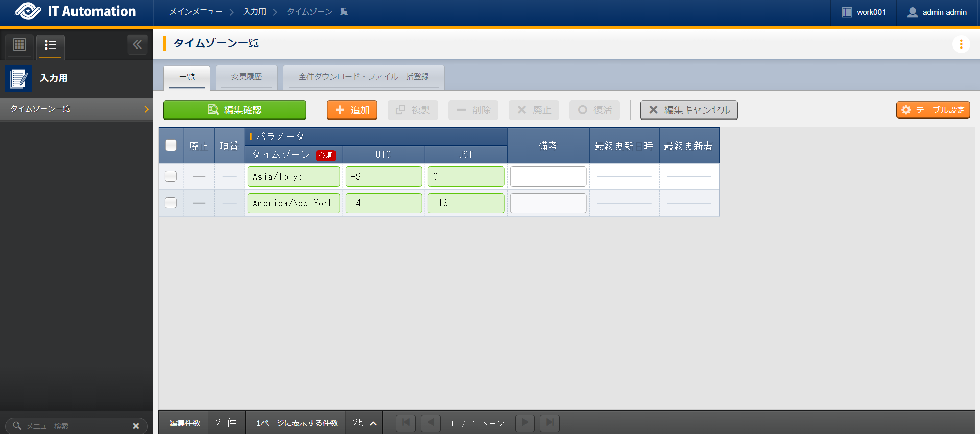Check the America/New York row checkbox
This screenshot has width=980, height=434.
[x=171, y=203]
